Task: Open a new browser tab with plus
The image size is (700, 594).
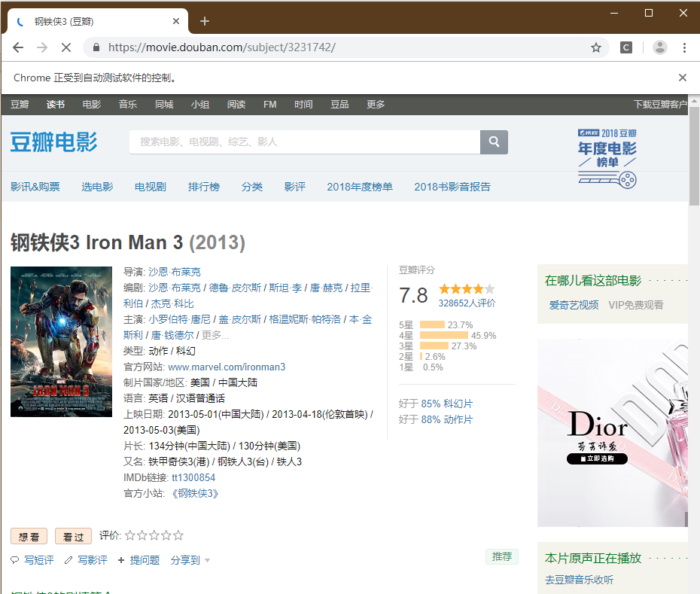Action: tap(205, 21)
